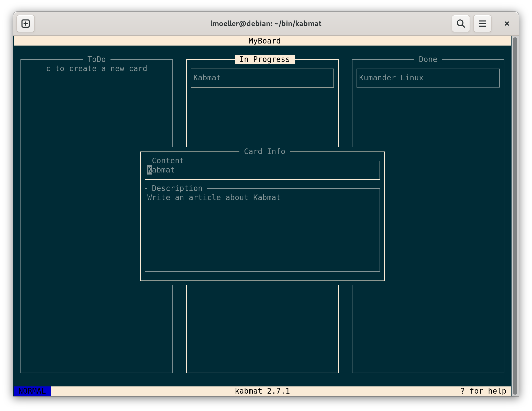532x411 pixels.
Task: Click the Description label
Action: [x=177, y=188]
